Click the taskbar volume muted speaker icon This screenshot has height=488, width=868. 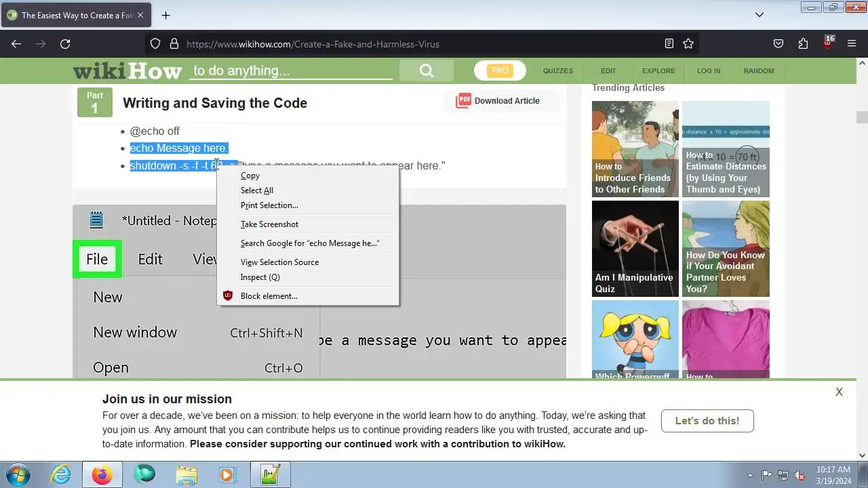(800, 475)
